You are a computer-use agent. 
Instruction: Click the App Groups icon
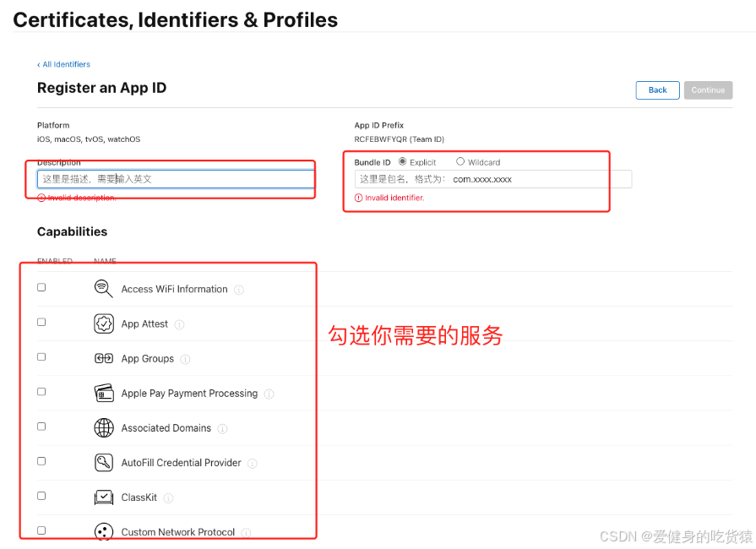point(104,359)
